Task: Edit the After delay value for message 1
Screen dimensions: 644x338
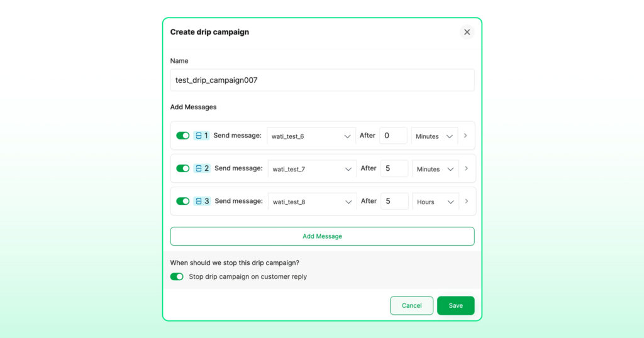Action: (x=393, y=136)
